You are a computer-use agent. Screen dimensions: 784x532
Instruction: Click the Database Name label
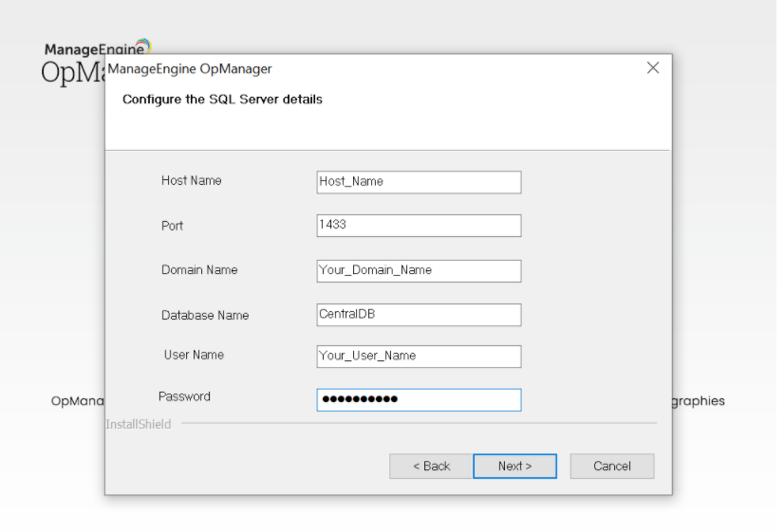204,315
